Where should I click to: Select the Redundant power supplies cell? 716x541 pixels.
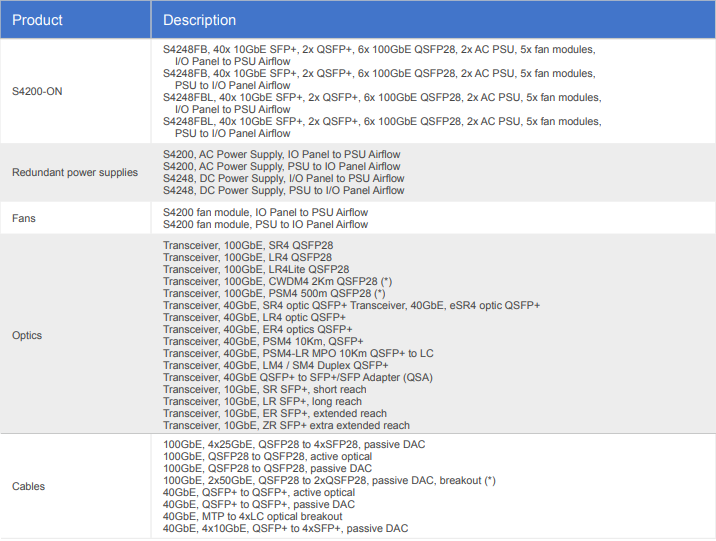point(75,172)
